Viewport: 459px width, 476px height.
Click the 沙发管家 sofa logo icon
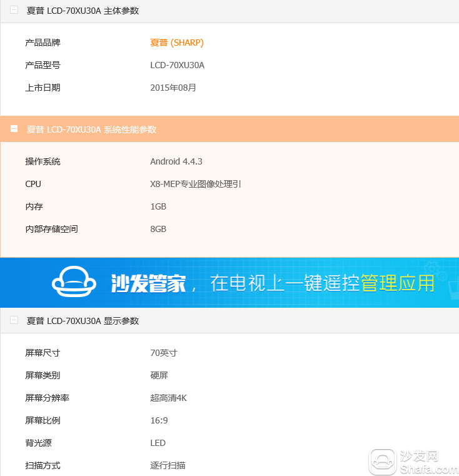pyautogui.click(x=74, y=281)
